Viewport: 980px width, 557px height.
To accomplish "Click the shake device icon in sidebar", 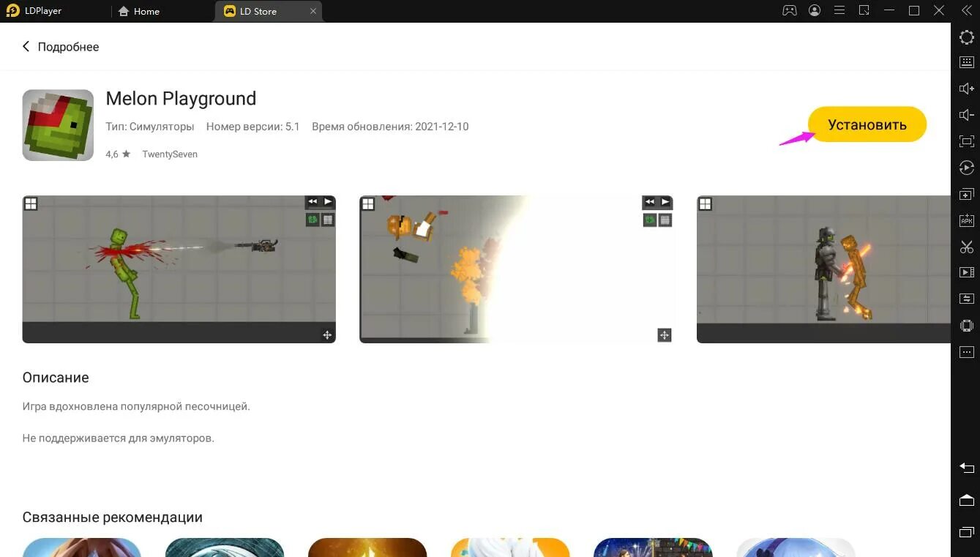I will (x=967, y=326).
